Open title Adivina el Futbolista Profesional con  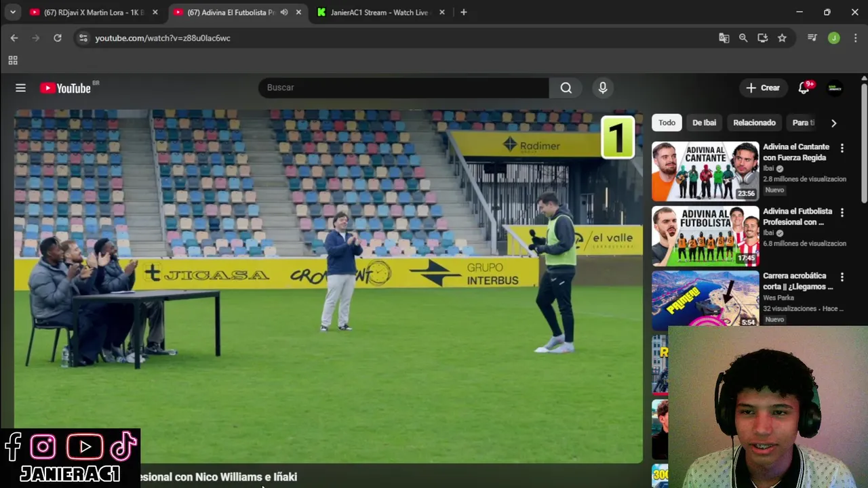click(797, 216)
